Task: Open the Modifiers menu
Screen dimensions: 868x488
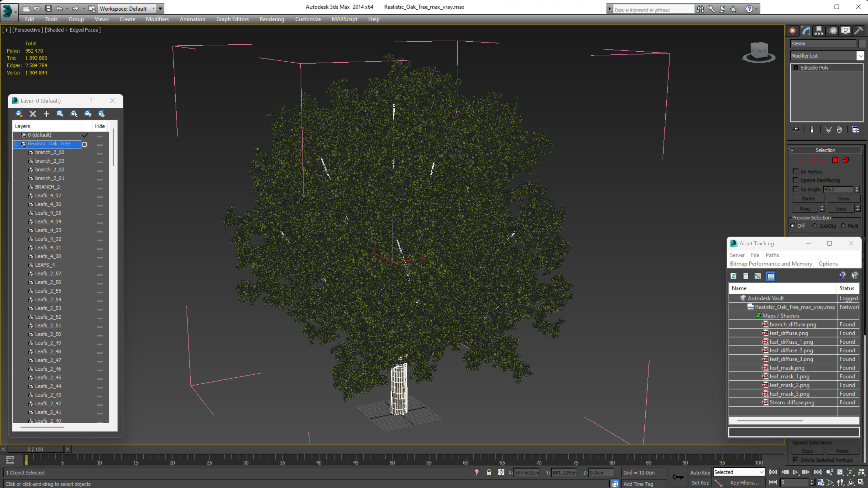Action: tap(157, 19)
